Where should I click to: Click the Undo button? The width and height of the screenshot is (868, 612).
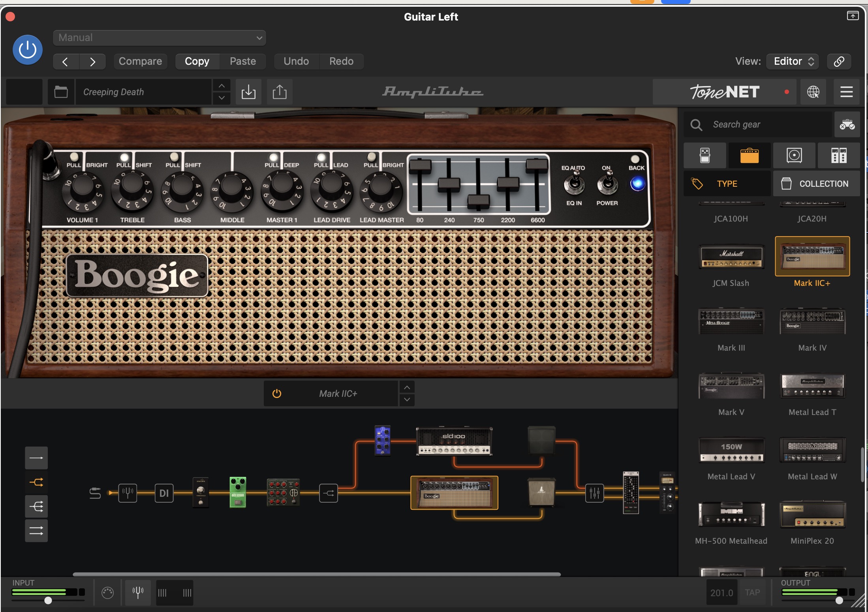(x=296, y=61)
